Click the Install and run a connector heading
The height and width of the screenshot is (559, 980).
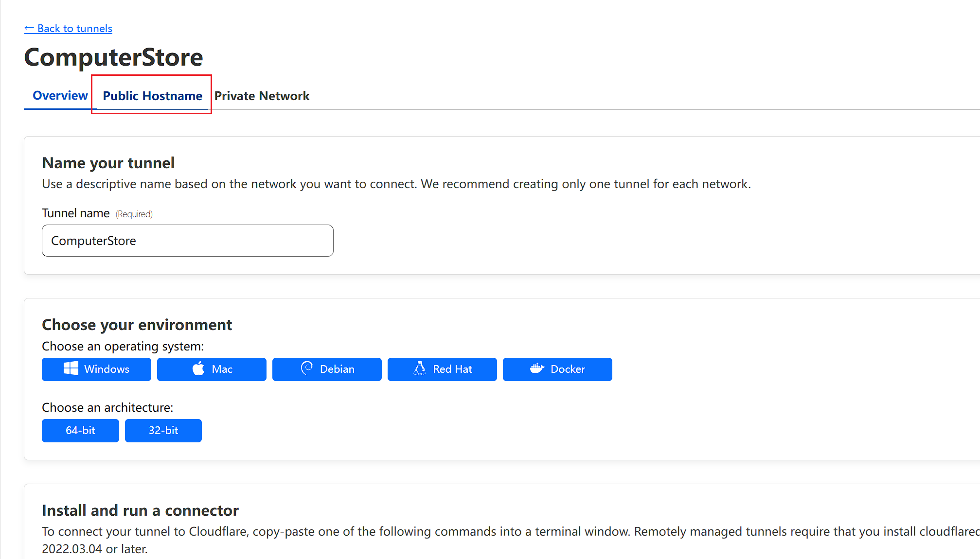click(140, 510)
